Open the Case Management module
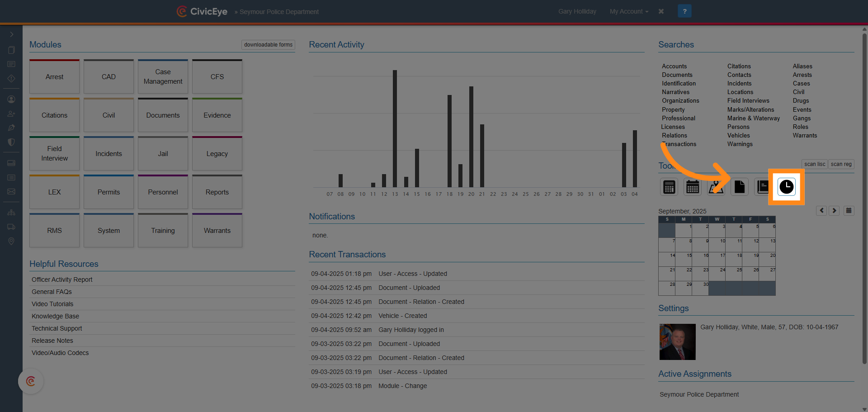This screenshot has height=412, width=868. click(x=163, y=76)
